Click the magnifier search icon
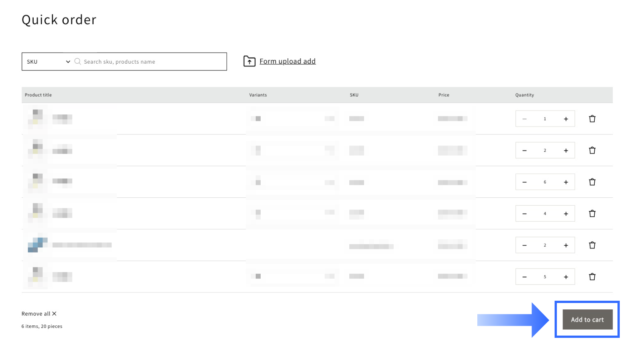 [x=78, y=61]
